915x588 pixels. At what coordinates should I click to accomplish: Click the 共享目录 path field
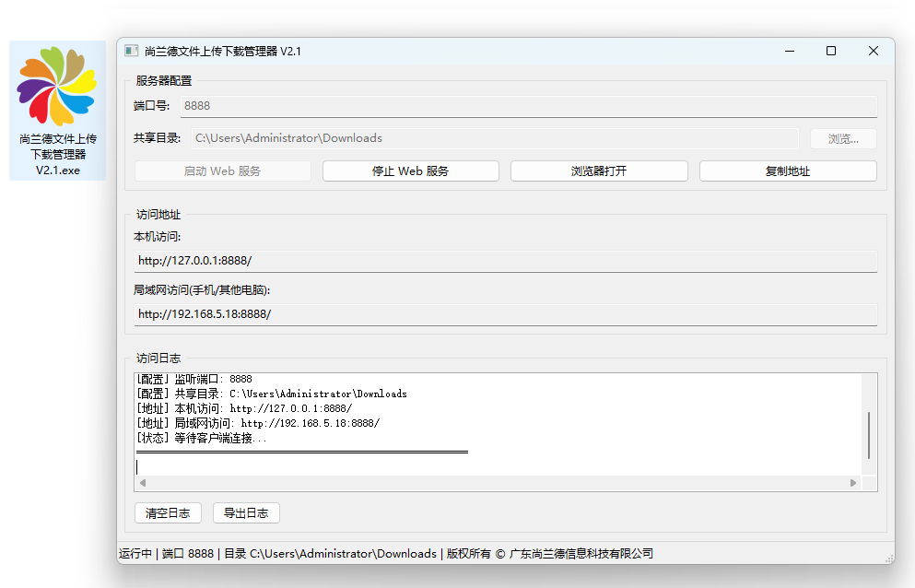pyautogui.click(x=495, y=138)
